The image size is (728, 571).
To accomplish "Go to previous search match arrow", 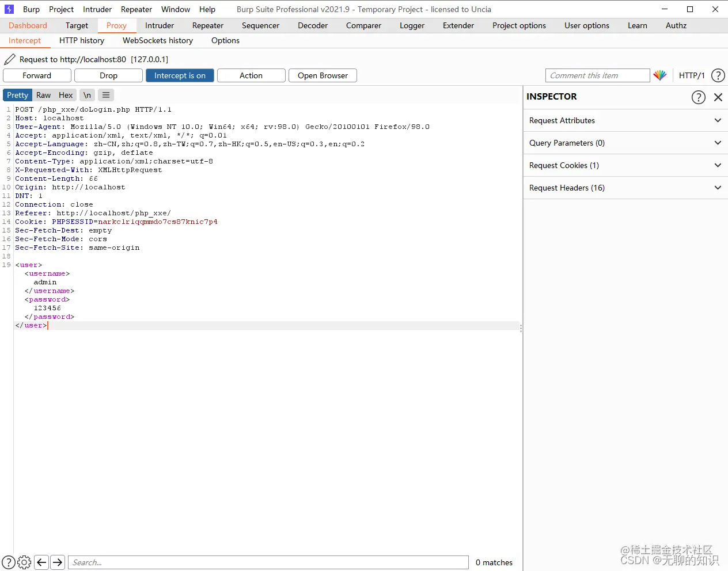I will click(x=41, y=562).
